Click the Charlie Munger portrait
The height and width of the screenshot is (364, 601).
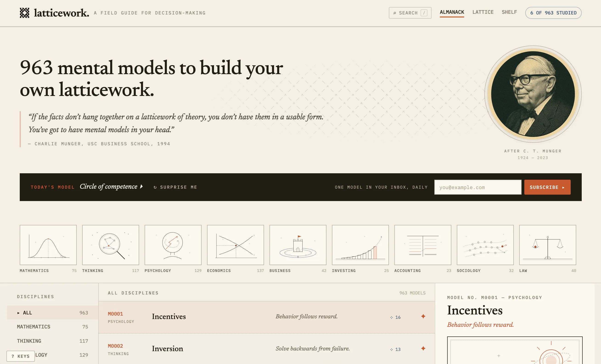coord(533,94)
